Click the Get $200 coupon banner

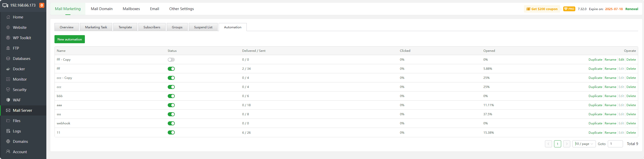(542, 9)
